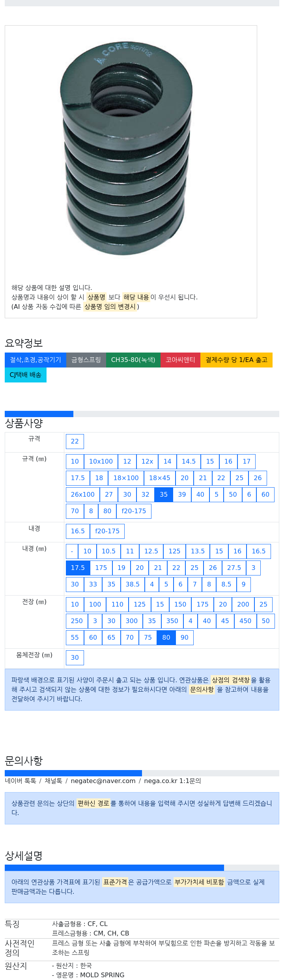Image resolution: width=284 pixels, height=980 pixels.
Task: Toggle the highlighted 35 in 규격 (㎜) row
Action: 164,494
